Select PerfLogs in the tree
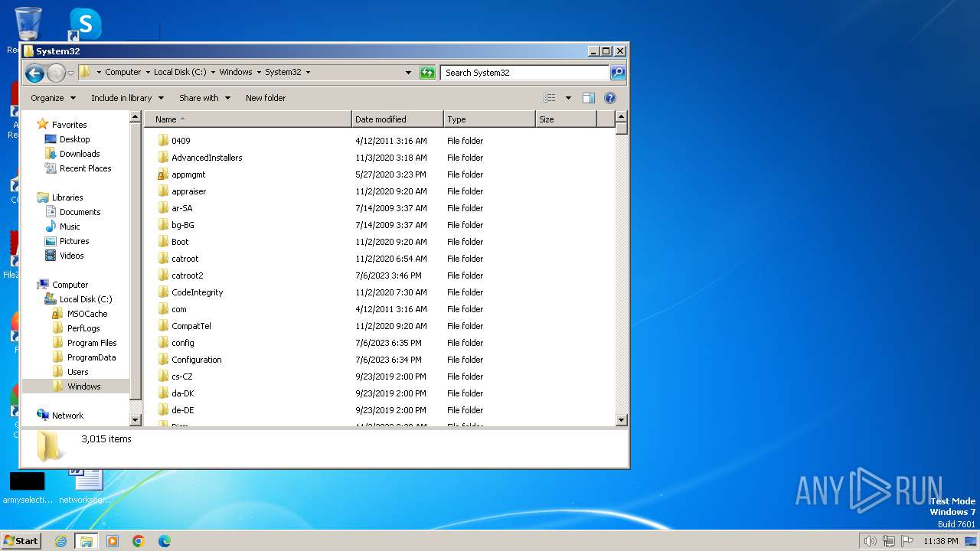This screenshot has height=551, width=980. [83, 328]
